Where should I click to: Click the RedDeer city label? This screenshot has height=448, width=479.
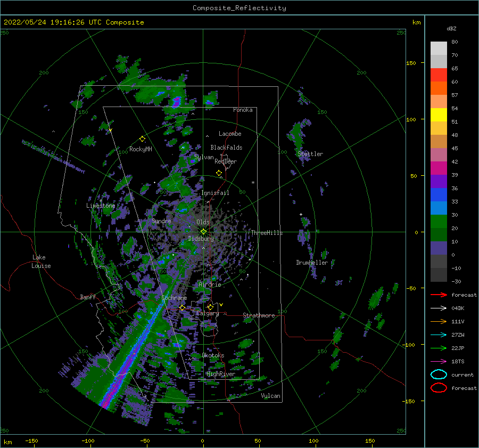coord(226,161)
